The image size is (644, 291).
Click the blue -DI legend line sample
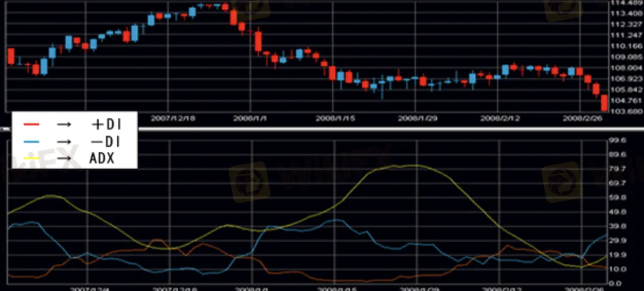[x=32, y=141]
